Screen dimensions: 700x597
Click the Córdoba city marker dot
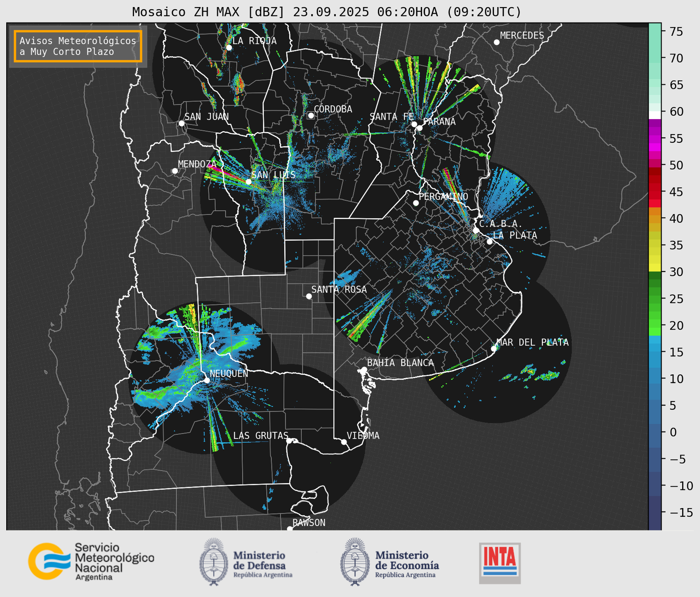pos(311,115)
